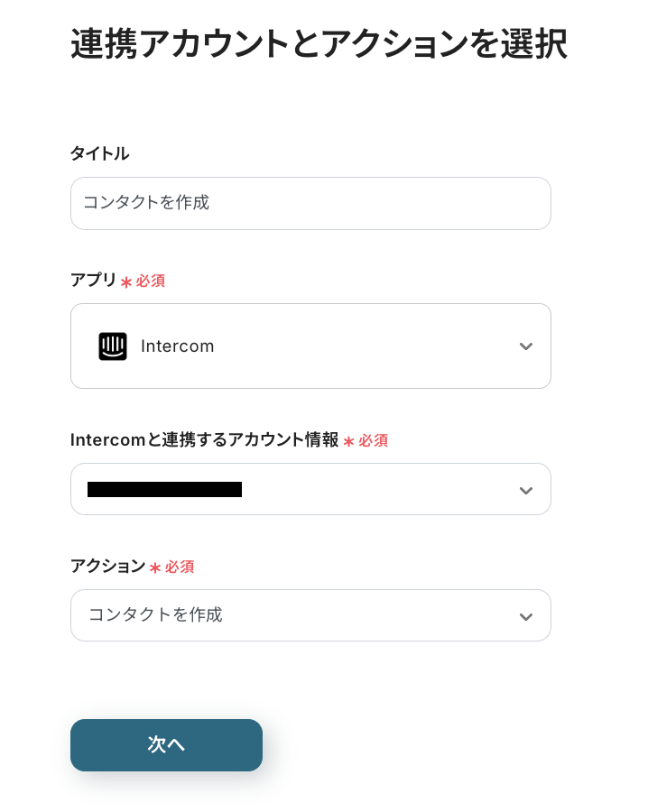This screenshot has width=648, height=812.
Task: Click the red asterisk beside アクション
Action: click(155, 567)
